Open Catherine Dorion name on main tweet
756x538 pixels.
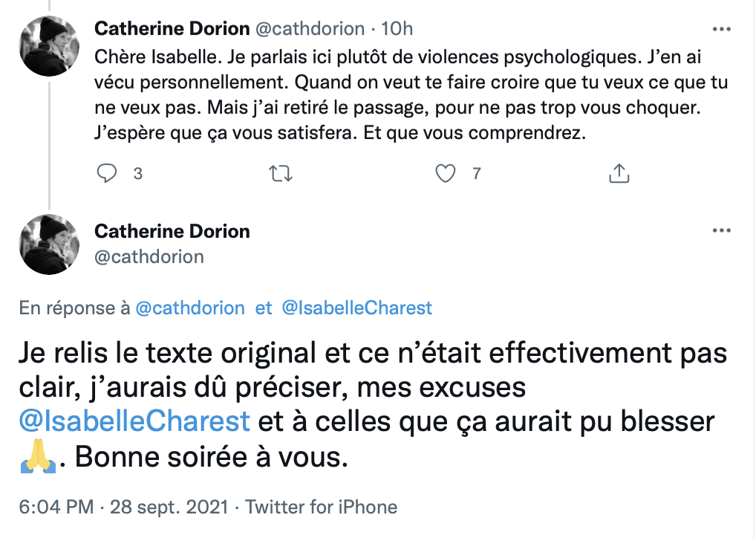(x=172, y=231)
